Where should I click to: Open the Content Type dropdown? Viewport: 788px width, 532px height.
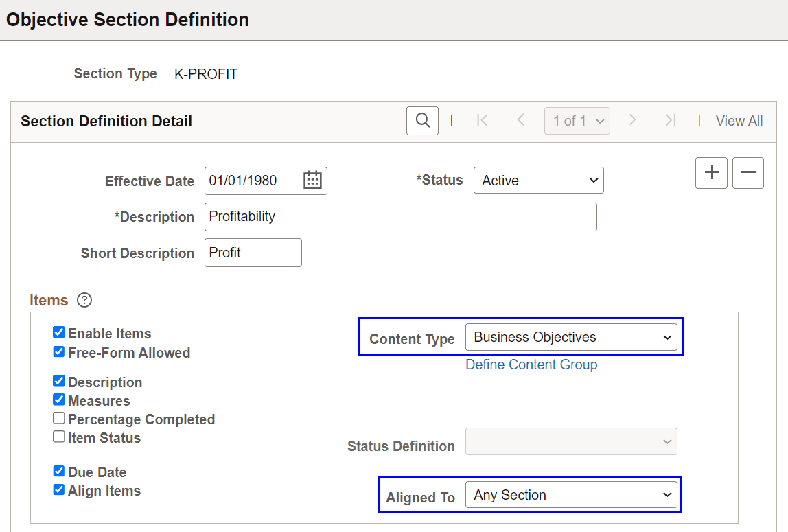(x=572, y=337)
